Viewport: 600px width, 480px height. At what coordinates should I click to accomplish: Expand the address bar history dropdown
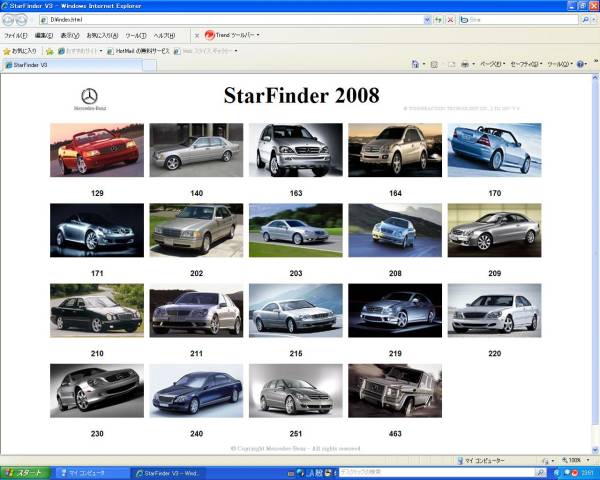[x=427, y=20]
